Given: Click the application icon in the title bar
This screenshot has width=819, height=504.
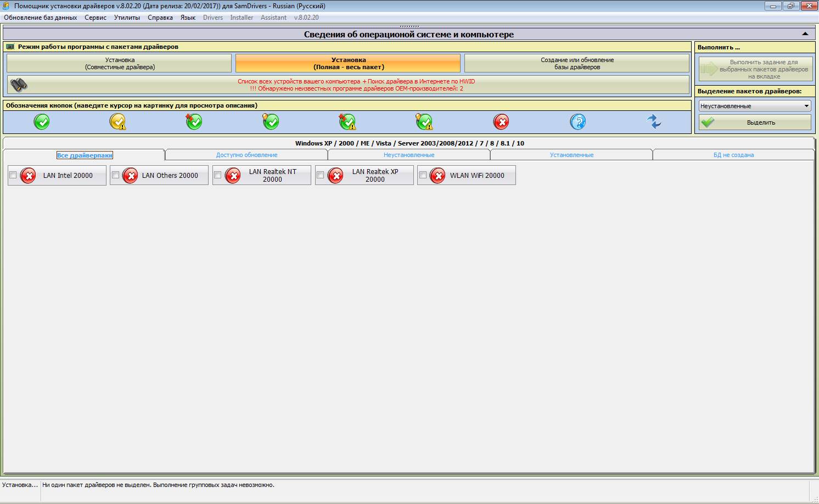Looking at the screenshot, I should (x=6, y=6).
